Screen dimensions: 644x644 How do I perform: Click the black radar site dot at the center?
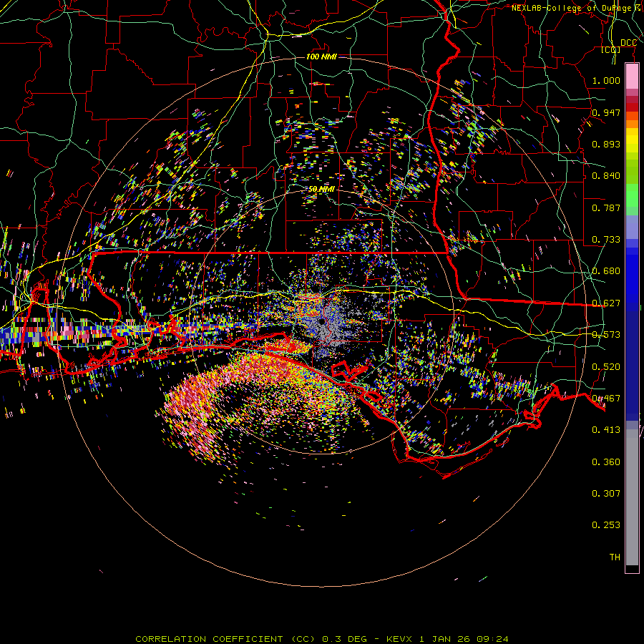coord(321,322)
